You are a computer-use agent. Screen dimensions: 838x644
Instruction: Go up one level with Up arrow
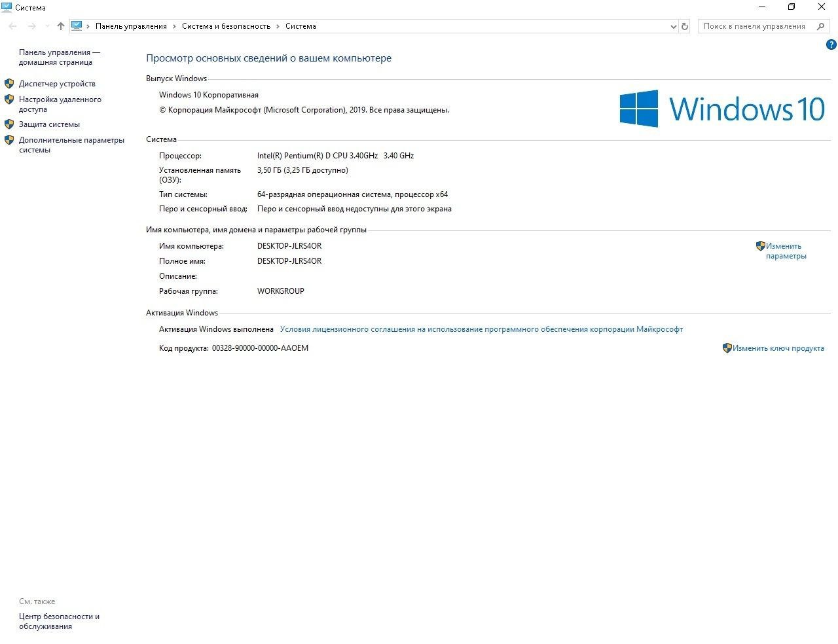point(61,26)
